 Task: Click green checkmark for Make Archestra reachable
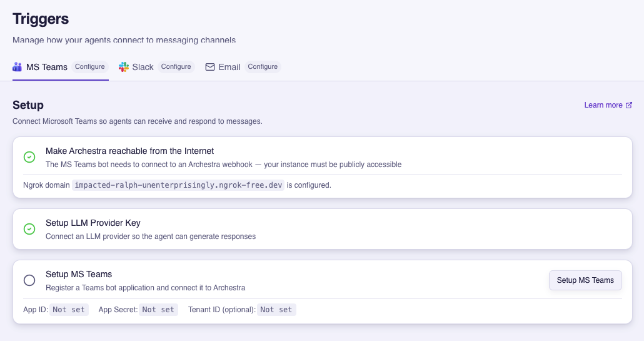(29, 157)
